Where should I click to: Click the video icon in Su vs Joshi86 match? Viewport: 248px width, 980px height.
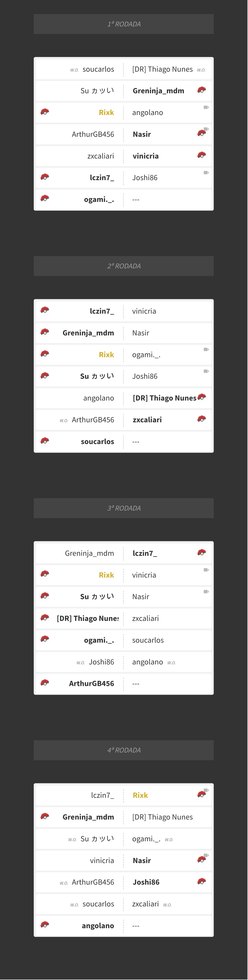pos(206,371)
